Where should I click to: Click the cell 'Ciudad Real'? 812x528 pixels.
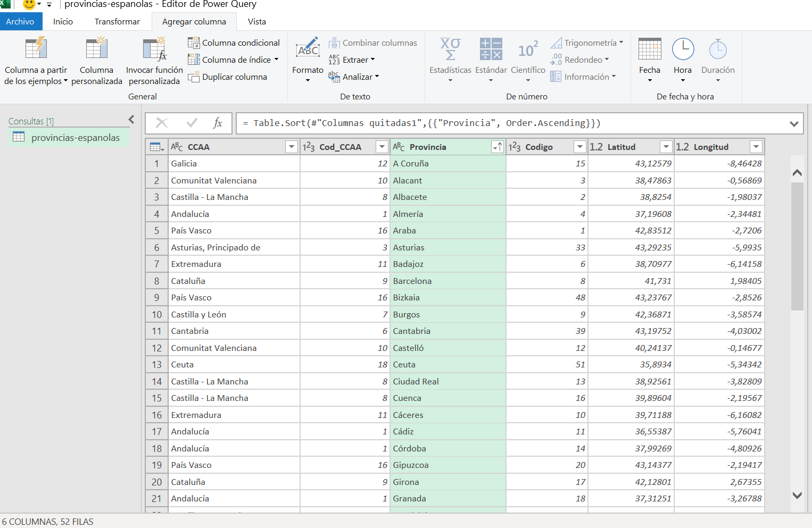(448, 382)
